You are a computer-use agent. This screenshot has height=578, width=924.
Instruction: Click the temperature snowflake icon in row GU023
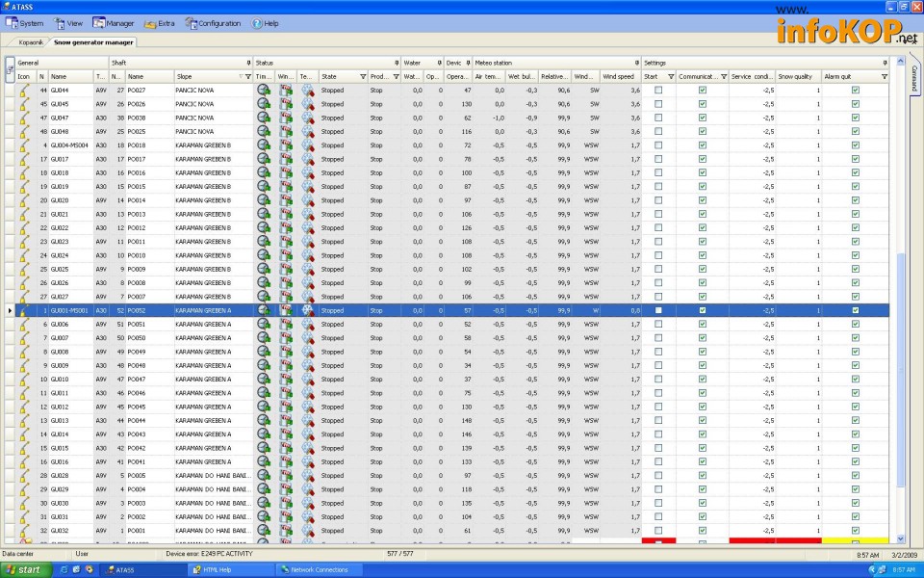(308, 241)
